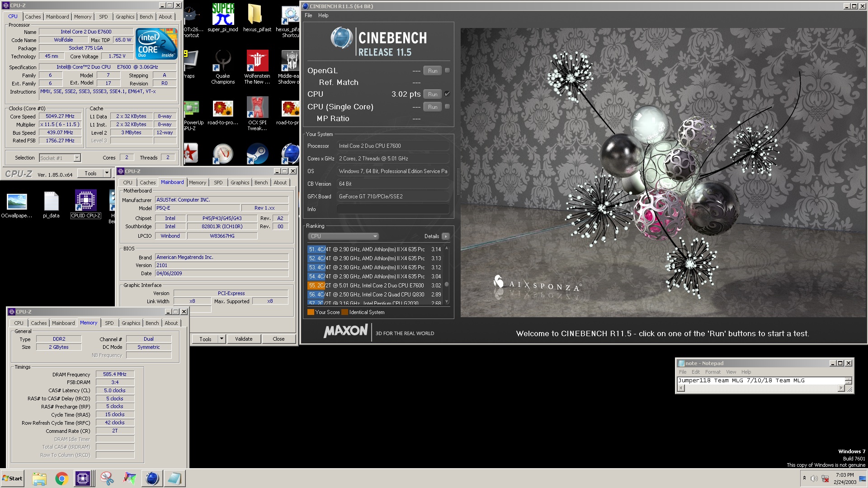Click the Identical System brown swatch

[345, 312]
